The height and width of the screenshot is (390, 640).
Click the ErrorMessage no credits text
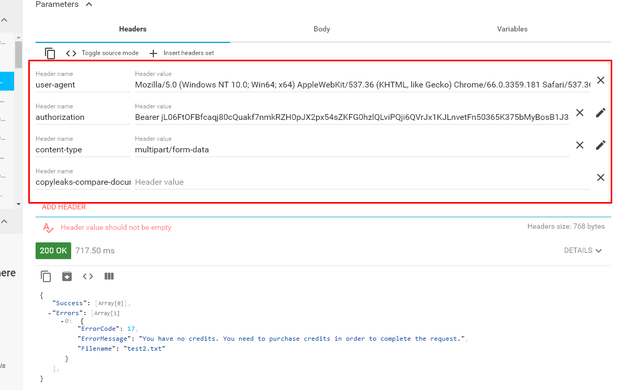[302, 339]
